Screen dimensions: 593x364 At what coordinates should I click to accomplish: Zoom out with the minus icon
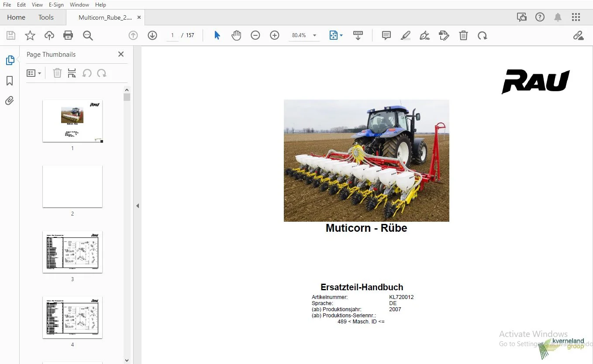[x=255, y=35]
